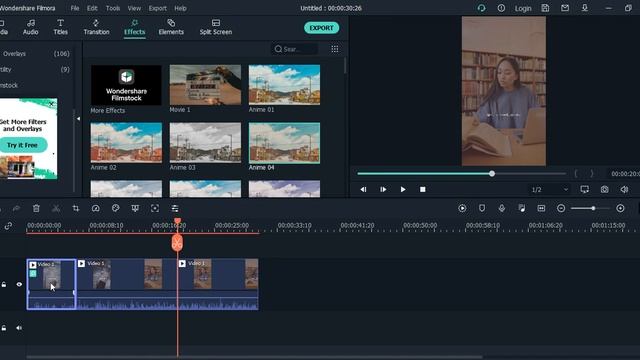Open the edit adjustments sliders icon

click(175, 209)
